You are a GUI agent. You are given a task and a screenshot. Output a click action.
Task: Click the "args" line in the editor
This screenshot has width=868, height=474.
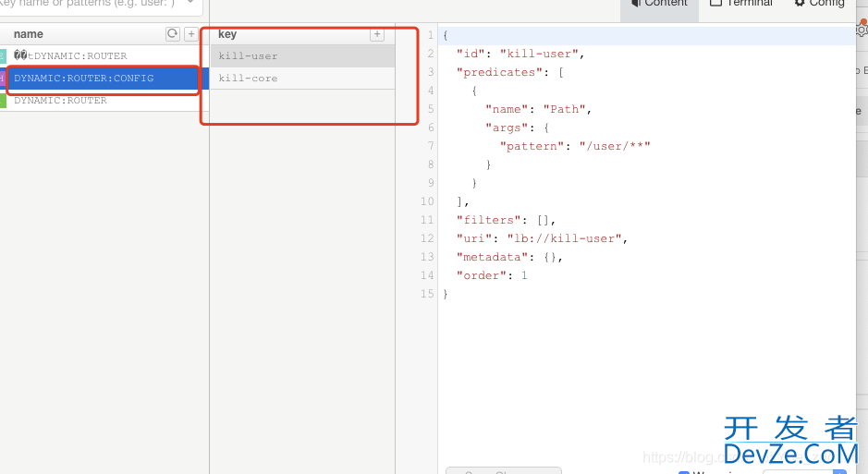(x=517, y=128)
